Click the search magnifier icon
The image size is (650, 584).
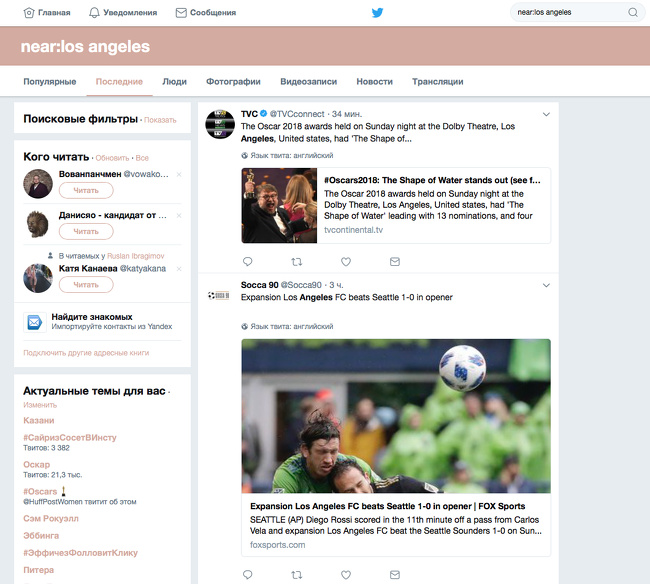pos(632,13)
